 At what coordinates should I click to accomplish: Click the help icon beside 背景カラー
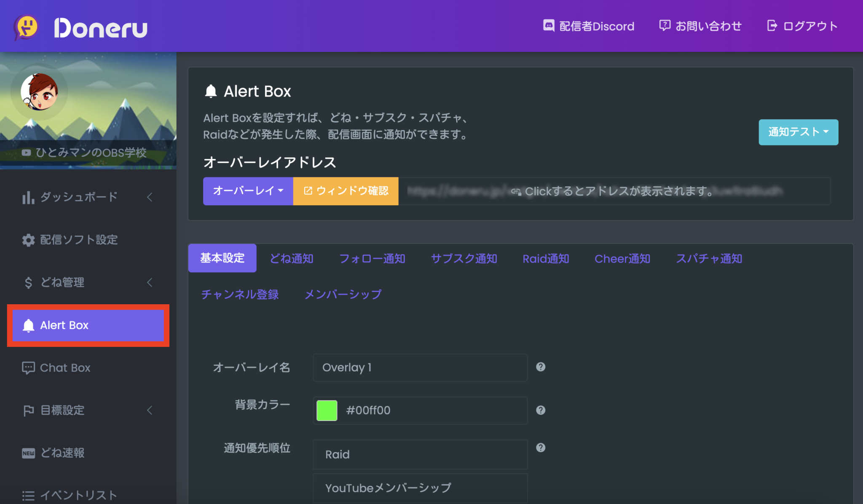[x=541, y=410]
